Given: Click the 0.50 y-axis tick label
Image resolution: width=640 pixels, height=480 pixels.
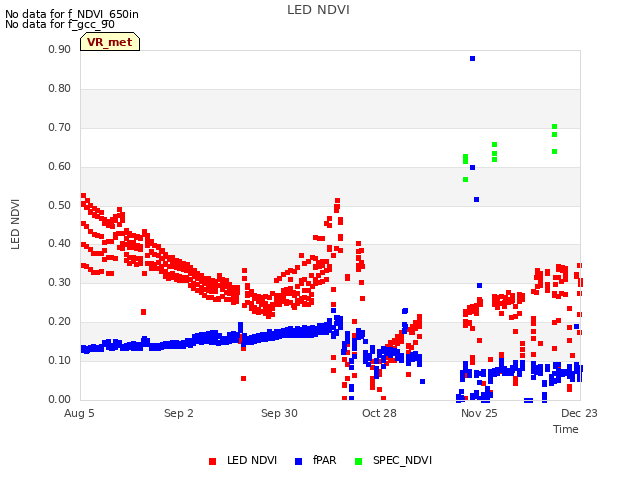Looking at the screenshot, I should 60,205.
